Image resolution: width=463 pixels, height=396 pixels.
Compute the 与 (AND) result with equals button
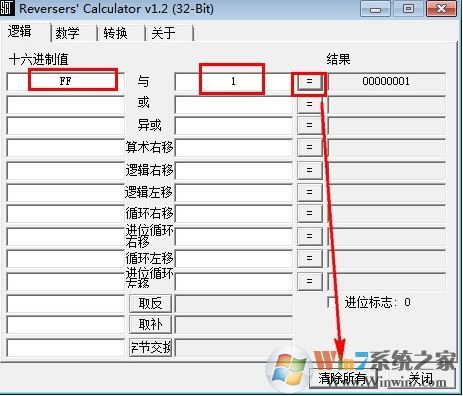pyautogui.click(x=310, y=81)
